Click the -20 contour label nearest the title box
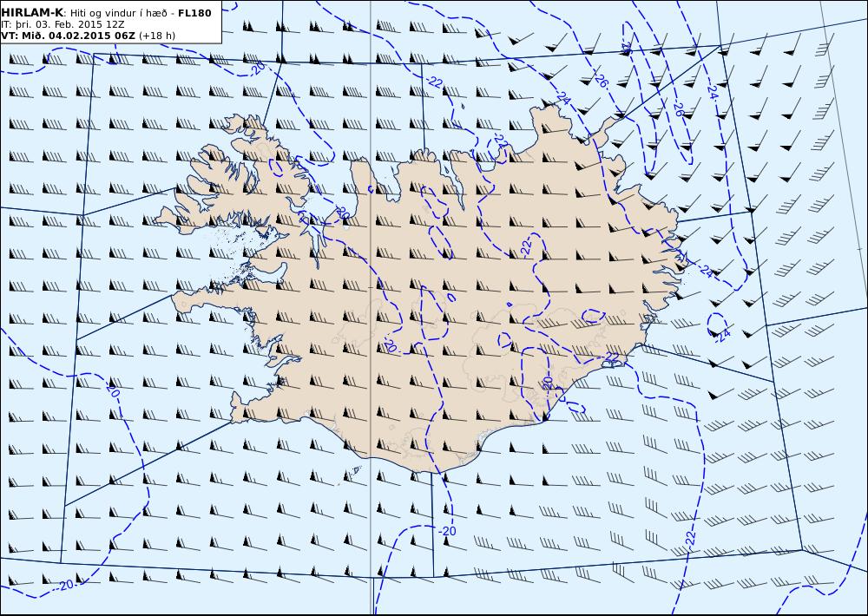Screen dimensions: 868x616 coord(257,68)
